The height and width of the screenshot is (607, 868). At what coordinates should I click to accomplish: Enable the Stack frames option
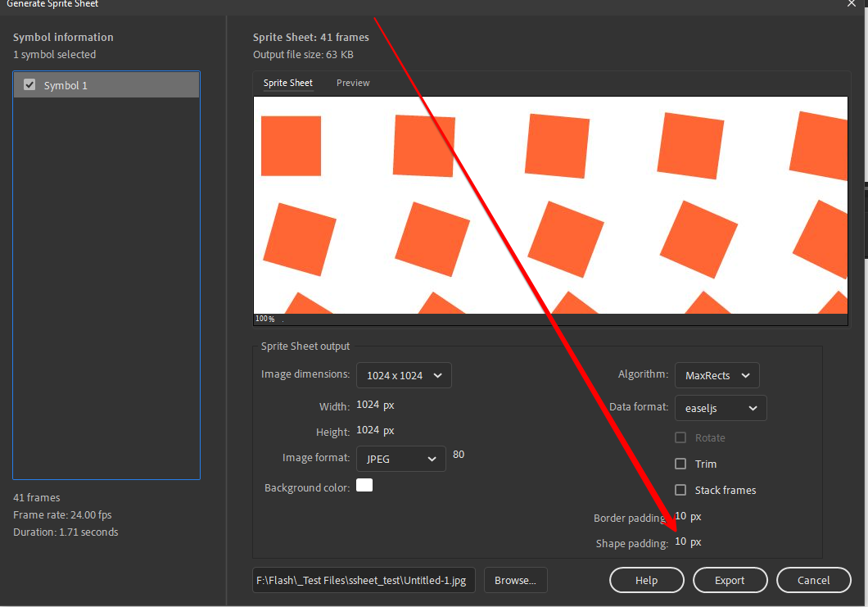point(680,490)
